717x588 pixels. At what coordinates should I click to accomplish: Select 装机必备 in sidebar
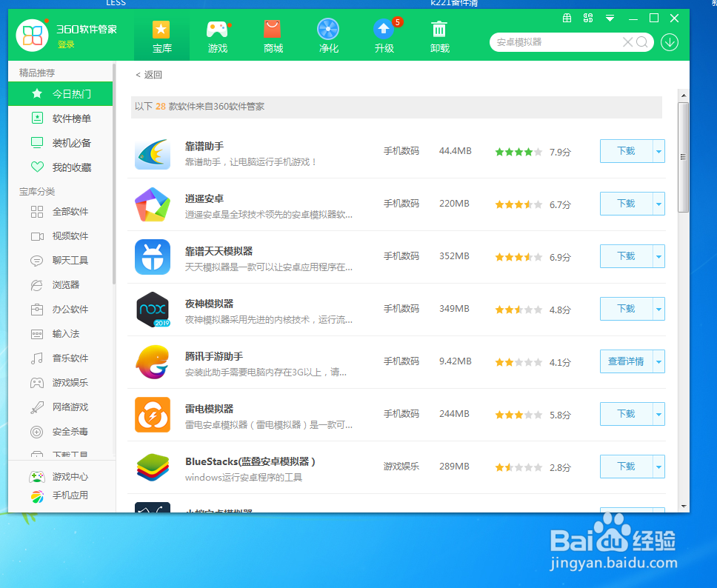click(x=60, y=143)
